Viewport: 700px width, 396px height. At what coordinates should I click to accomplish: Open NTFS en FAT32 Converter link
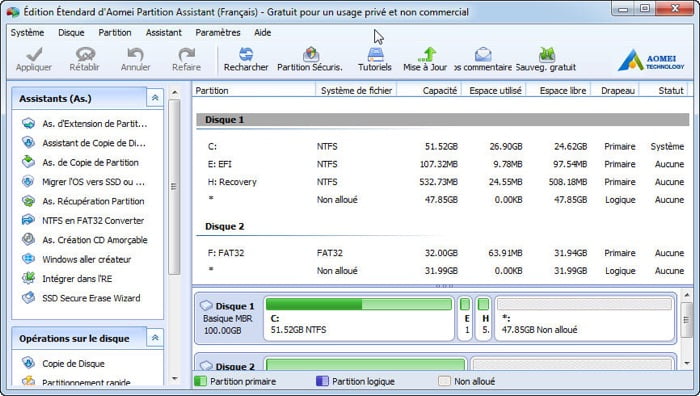tap(93, 221)
